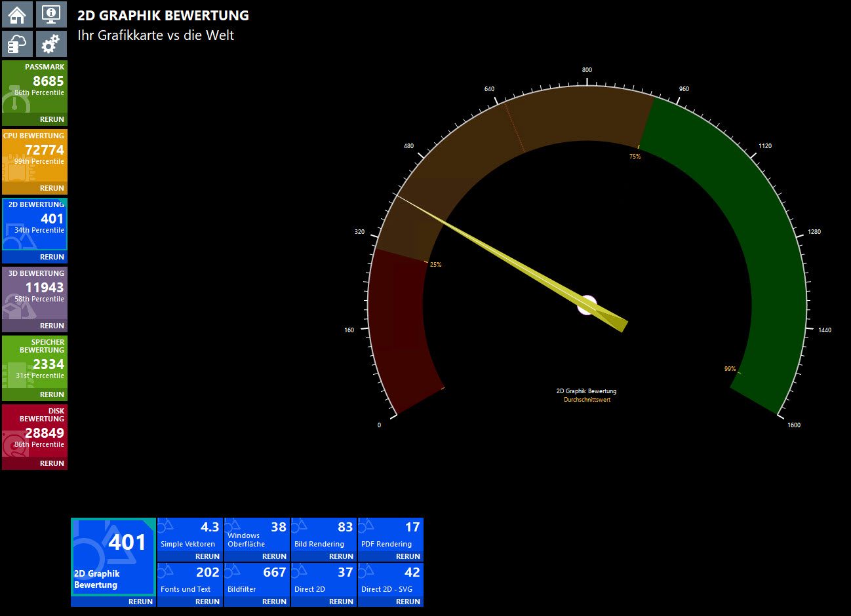The width and height of the screenshot is (851, 616).
Task: Click the 800 gauge scale label
Action: [587, 70]
